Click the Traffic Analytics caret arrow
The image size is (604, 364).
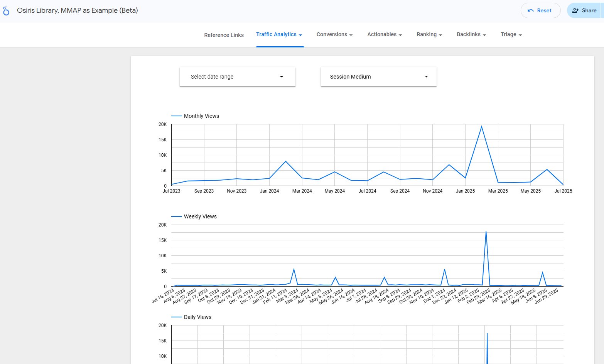(x=300, y=35)
